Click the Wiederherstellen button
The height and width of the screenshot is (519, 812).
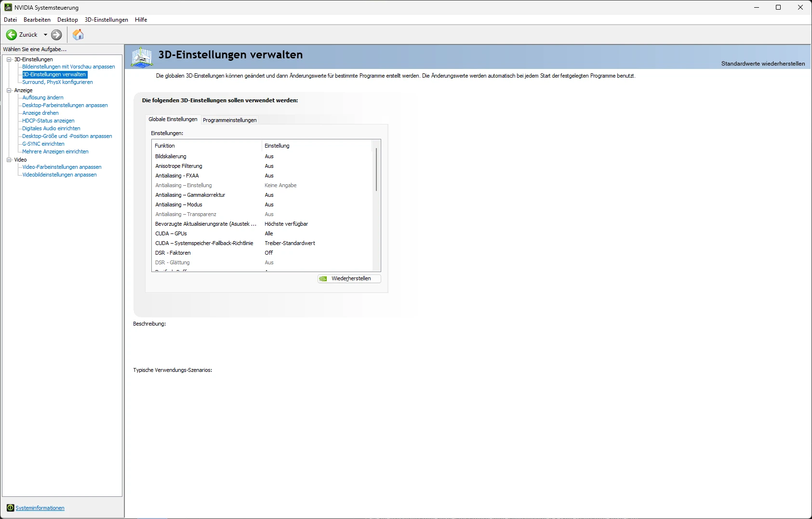click(x=349, y=279)
